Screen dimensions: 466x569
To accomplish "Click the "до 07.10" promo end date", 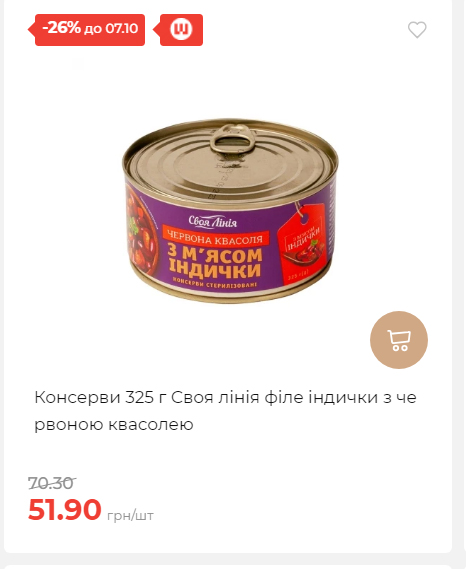I will 111,29.
